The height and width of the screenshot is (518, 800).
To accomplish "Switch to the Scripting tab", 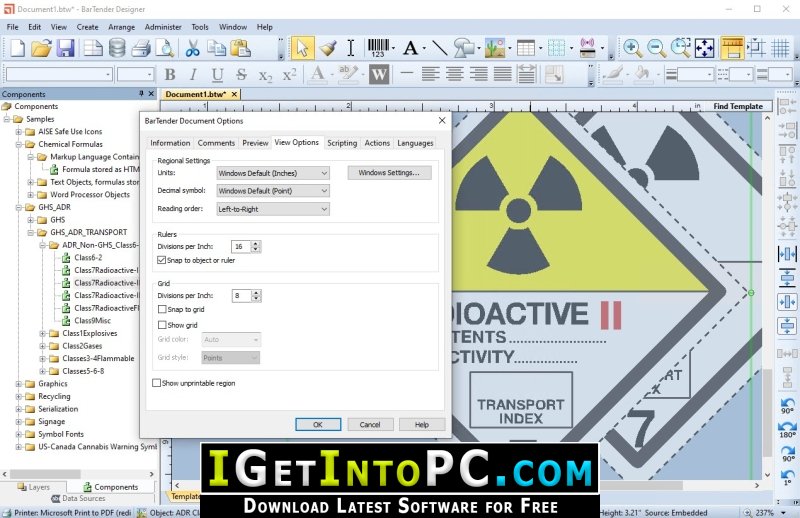I will tap(342, 143).
